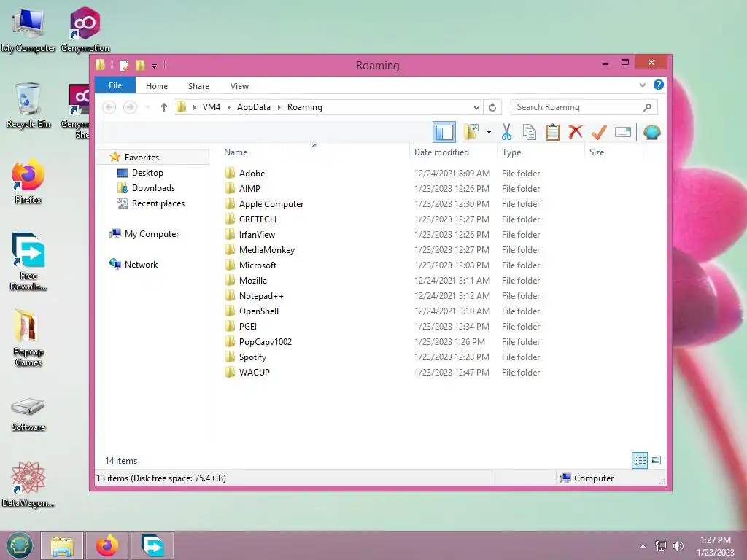
Task: Click the folder options toolbar icon
Action: click(x=471, y=132)
